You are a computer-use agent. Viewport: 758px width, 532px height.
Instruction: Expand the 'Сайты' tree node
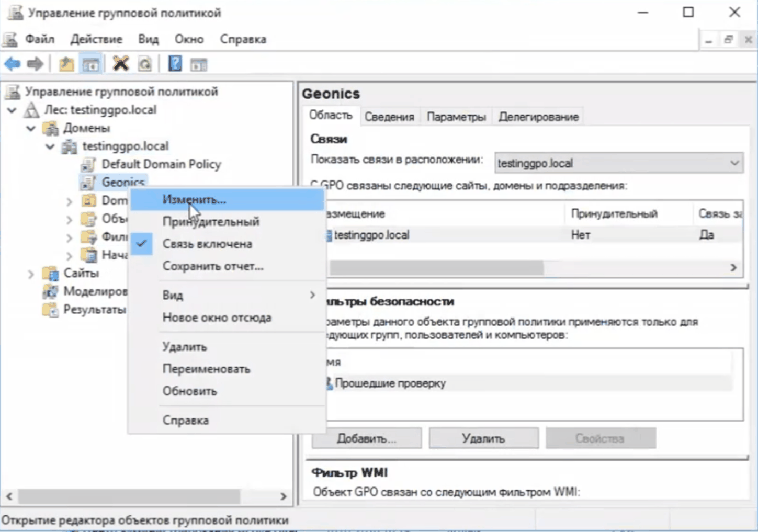pos(31,274)
